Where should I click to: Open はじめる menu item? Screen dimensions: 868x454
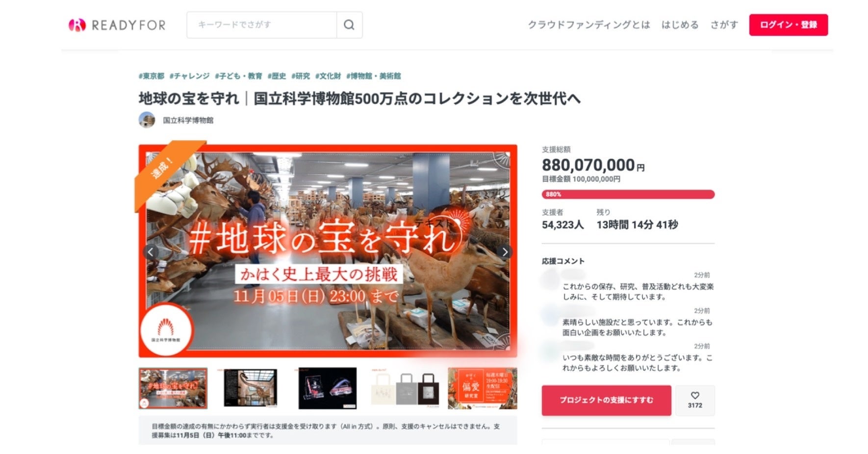(x=680, y=25)
